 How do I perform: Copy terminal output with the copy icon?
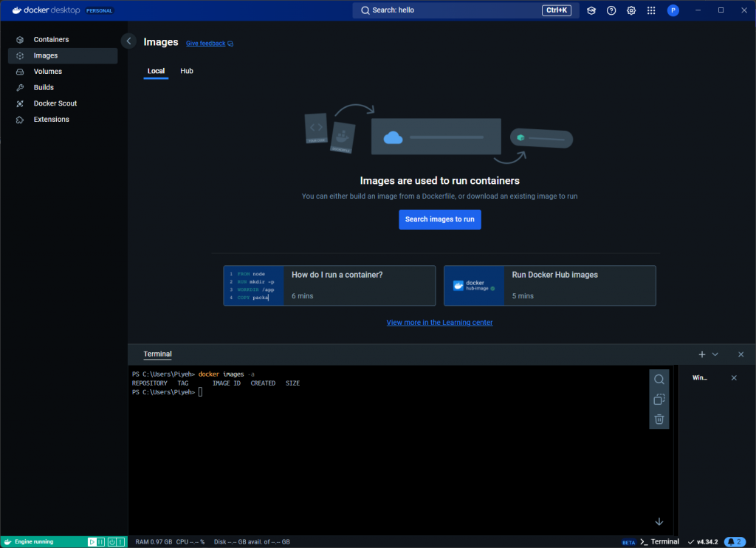point(659,400)
